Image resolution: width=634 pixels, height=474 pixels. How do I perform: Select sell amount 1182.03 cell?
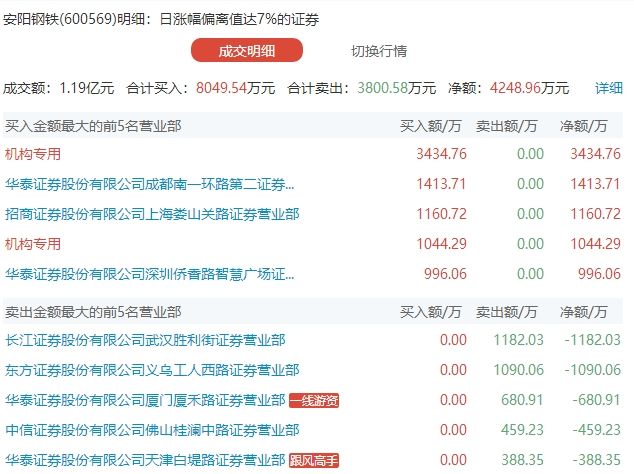click(518, 340)
